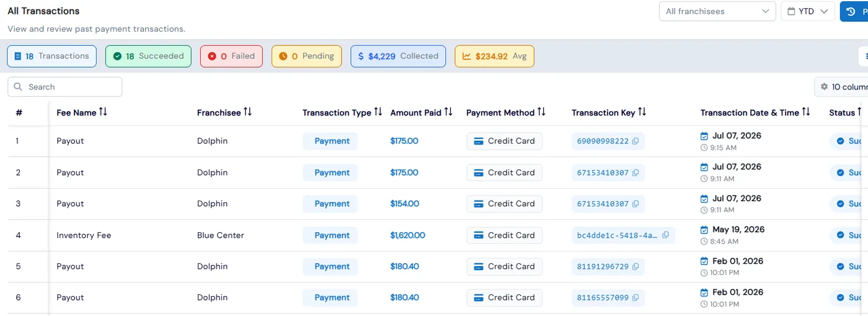Click the 9:15 AM time text
The image size is (868, 316).
(724, 148)
